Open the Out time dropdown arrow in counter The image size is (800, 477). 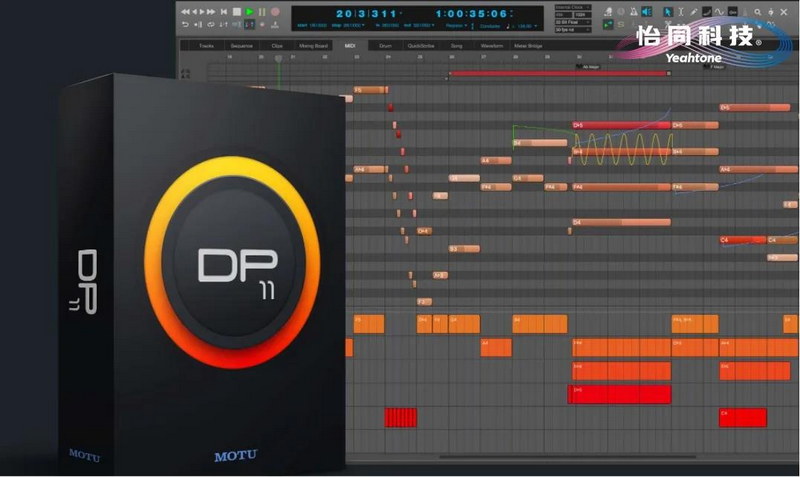click(433, 25)
